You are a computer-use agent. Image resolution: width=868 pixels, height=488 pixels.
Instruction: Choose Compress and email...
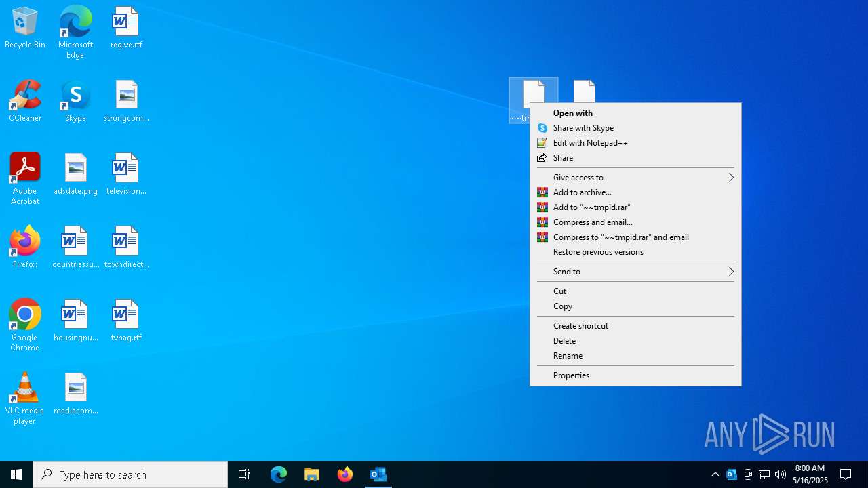pyautogui.click(x=635, y=222)
